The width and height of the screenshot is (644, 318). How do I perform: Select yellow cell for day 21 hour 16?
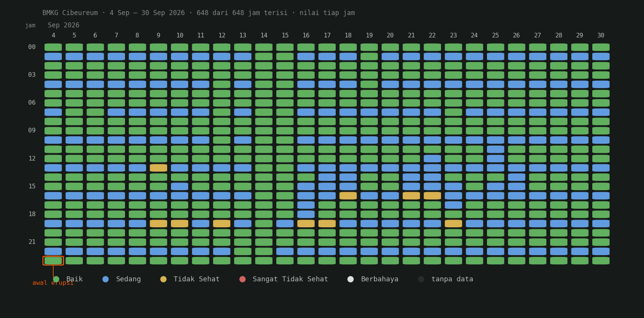point(411,196)
